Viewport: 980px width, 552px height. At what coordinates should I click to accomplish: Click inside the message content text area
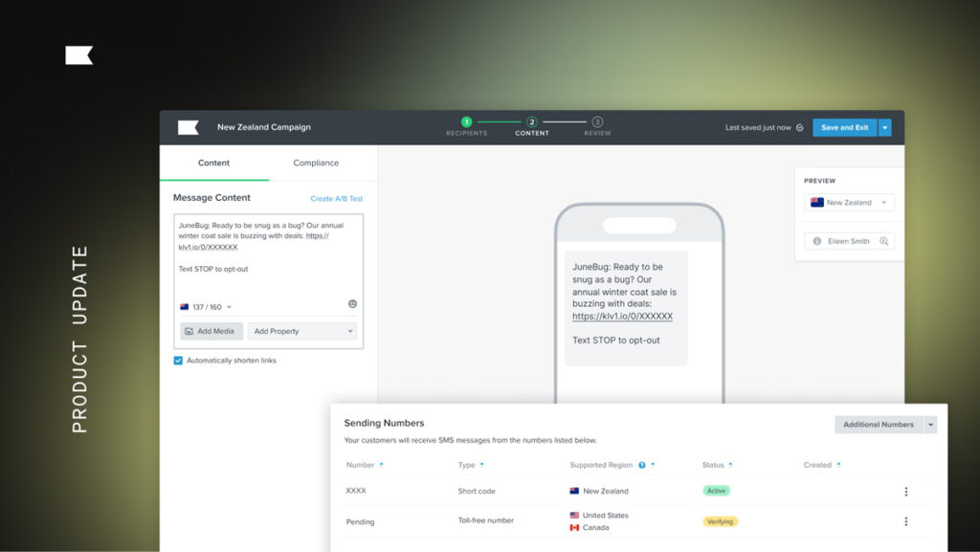pos(268,254)
